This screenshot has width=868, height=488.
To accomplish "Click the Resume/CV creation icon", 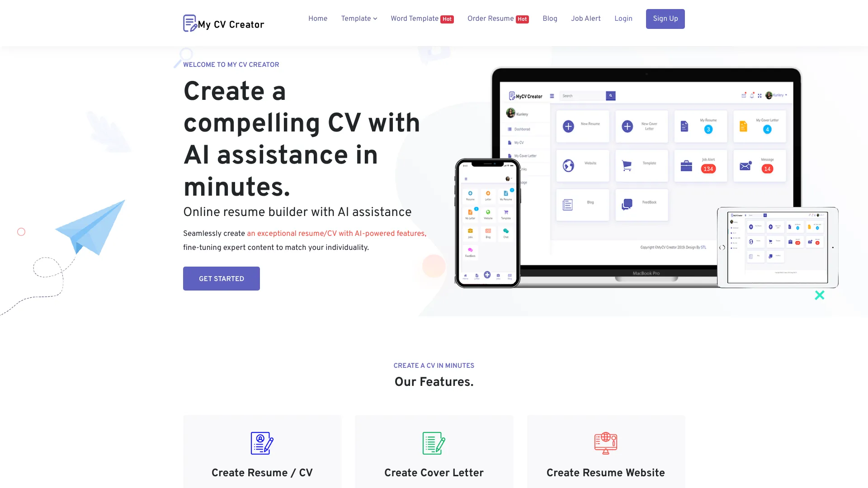I will pos(262,443).
